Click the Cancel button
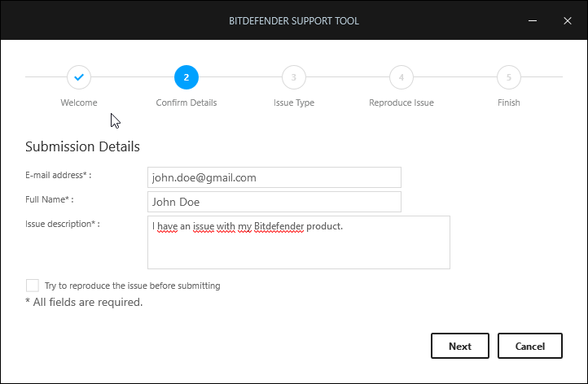 (530, 346)
